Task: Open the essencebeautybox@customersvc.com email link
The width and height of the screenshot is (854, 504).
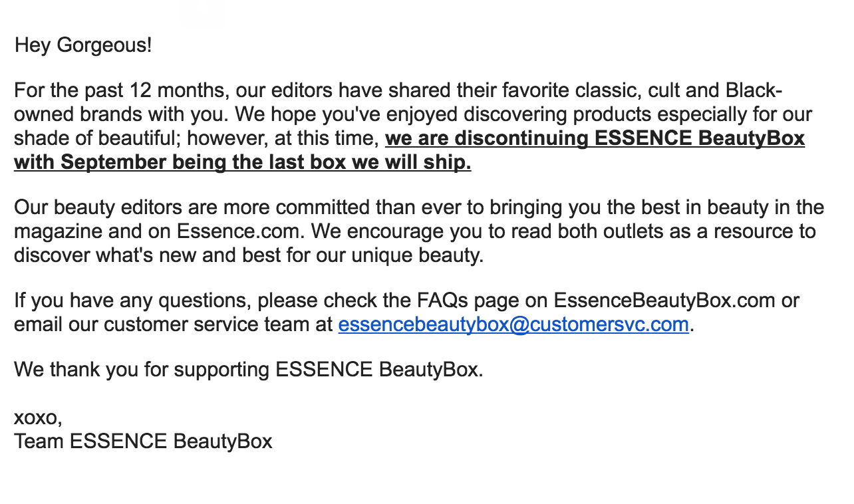Action: 513,324
